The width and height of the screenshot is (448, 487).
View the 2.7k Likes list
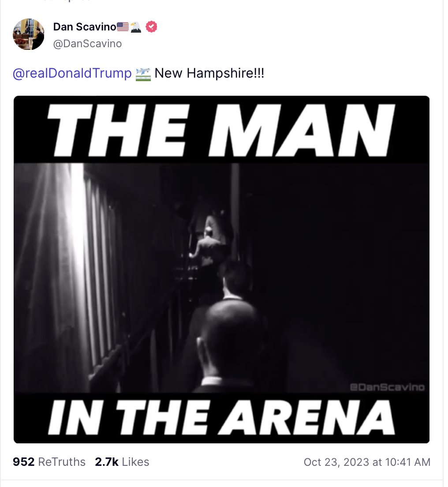point(107,462)
